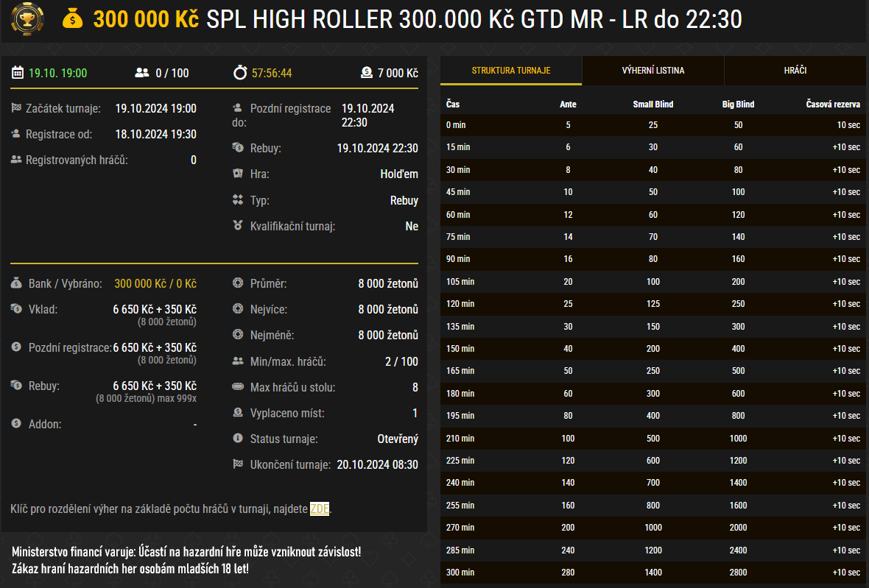The width and height of the screenshot is (869, 588).
Task: Click the Big Blind column header
Action: pyautogui.click(x=738, y=105)
